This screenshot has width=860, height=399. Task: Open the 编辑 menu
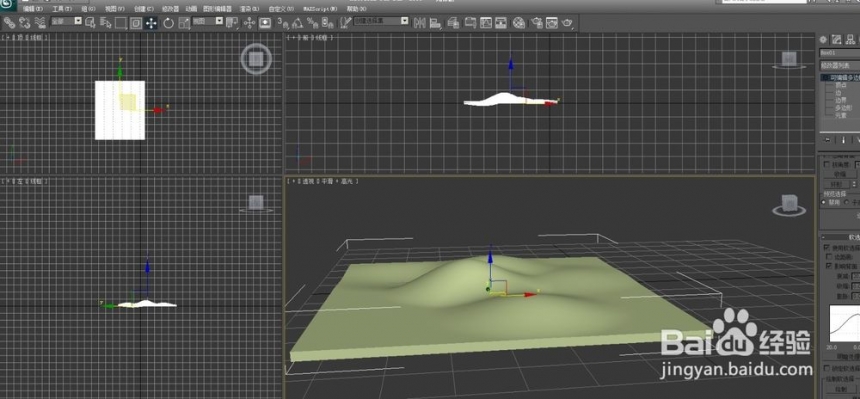[x=32, y=9]
